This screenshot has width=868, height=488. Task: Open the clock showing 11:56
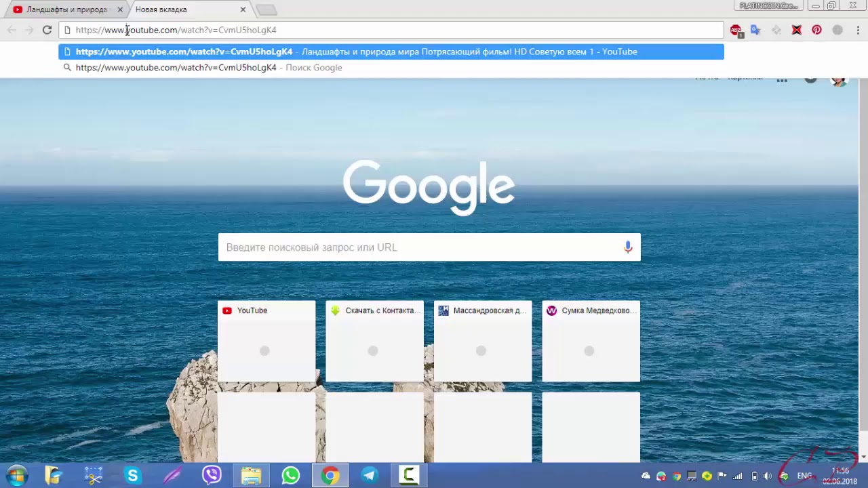point(840,476)
